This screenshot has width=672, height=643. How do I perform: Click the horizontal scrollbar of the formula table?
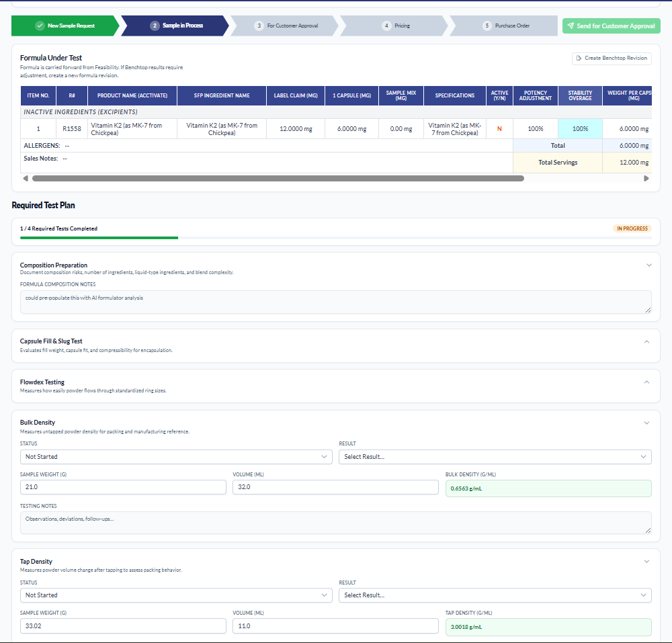[278, 178]
